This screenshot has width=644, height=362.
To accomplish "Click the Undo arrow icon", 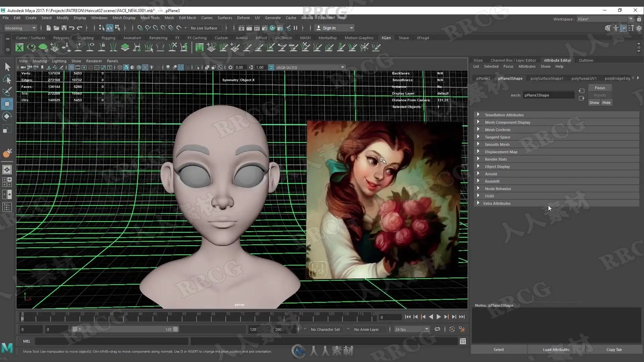I will coord(71,28).
